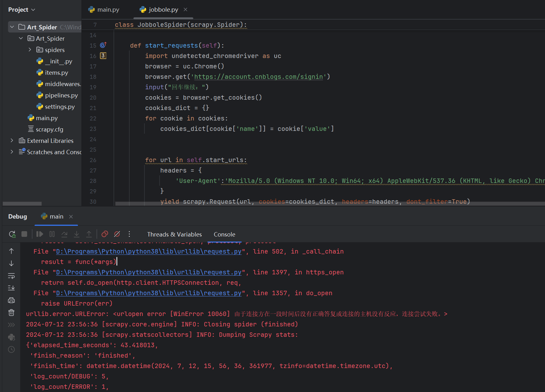Open request.py link at line 1357 traceback
Screen dimensions: 545x392
coord(149,293)
